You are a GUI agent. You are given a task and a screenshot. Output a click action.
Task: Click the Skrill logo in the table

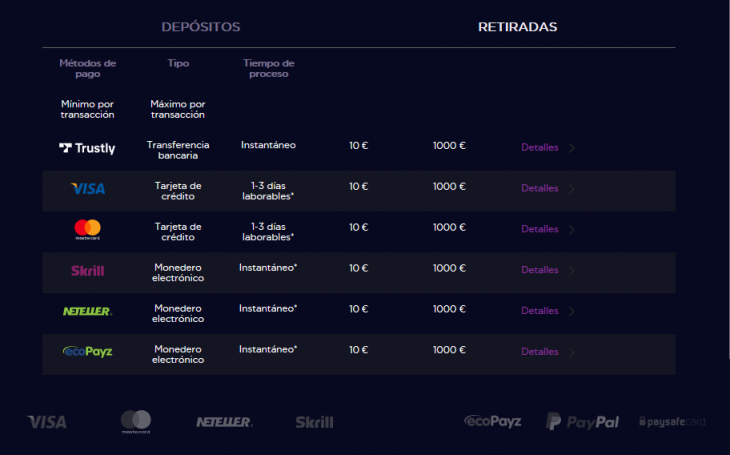pos(88,271)
